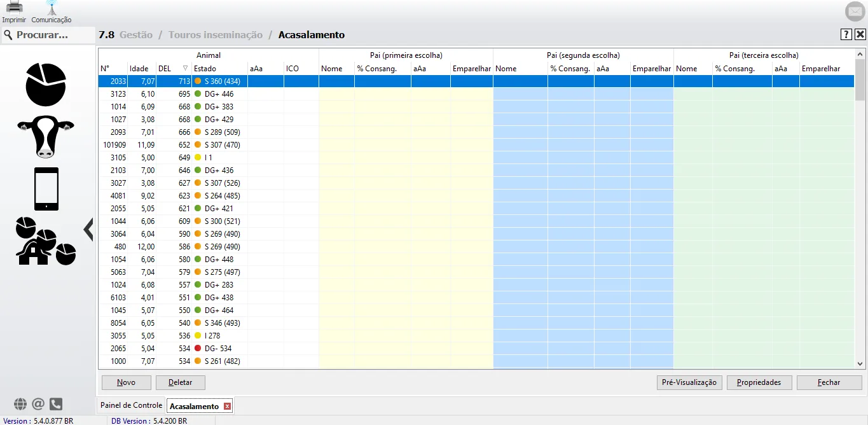The height and width of the screenshot is (425, 868).
Task: Click the Novo button
Action: pos(127,382)
